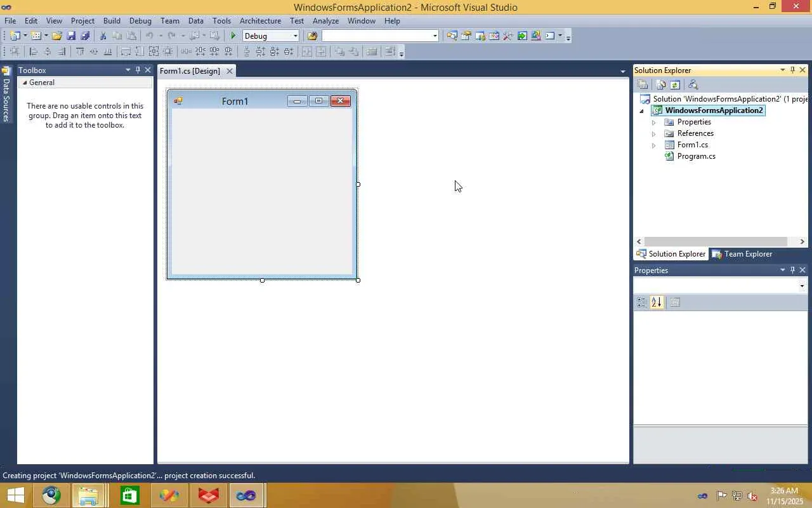Open File Explorer from the taskbar
The width and height of the screenshot is (812, 508).
click(89, 495)
